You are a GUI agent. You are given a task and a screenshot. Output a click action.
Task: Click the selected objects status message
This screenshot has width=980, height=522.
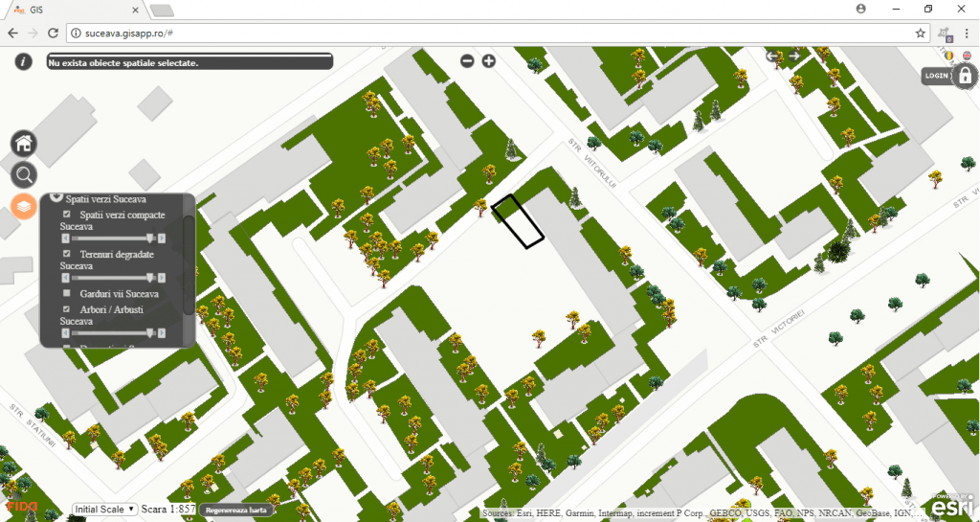pos(190,62)
